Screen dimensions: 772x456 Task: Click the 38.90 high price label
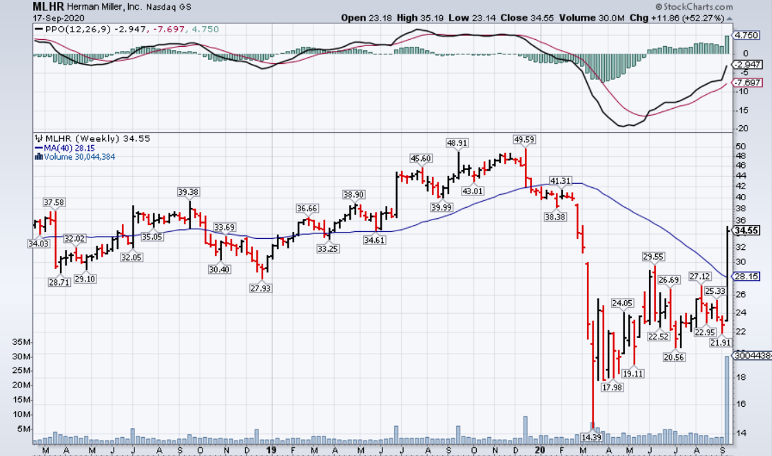click(354, 195)
